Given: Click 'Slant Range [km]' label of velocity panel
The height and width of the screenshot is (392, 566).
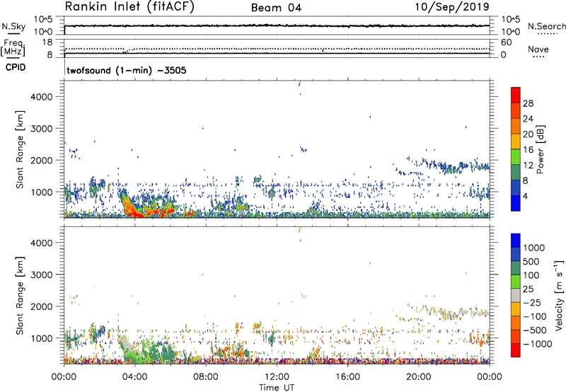Looking at the screenshot, I should (x=20, y=295).
